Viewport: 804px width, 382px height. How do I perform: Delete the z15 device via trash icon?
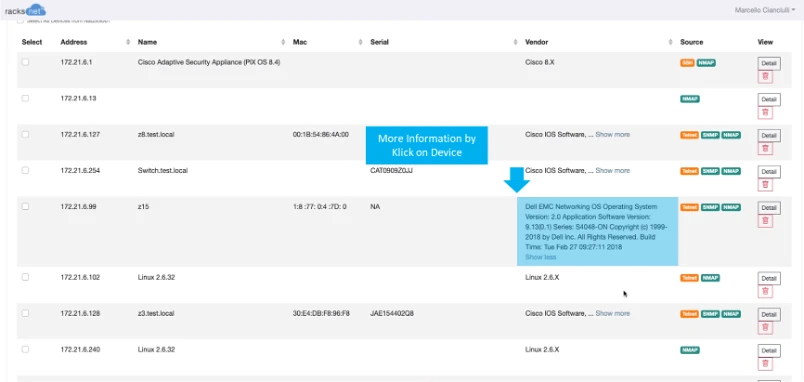point(765,220)
